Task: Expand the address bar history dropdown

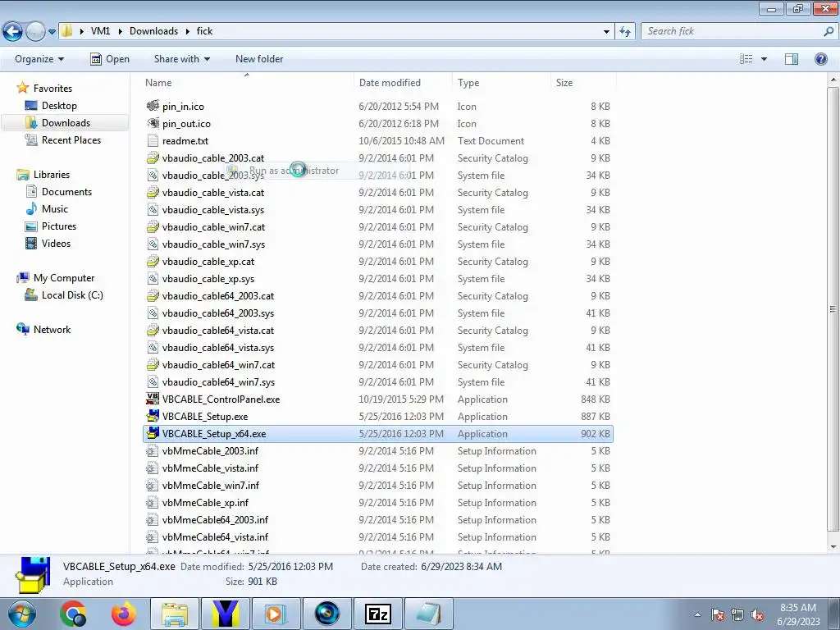Action: click(x=606, y=32)
